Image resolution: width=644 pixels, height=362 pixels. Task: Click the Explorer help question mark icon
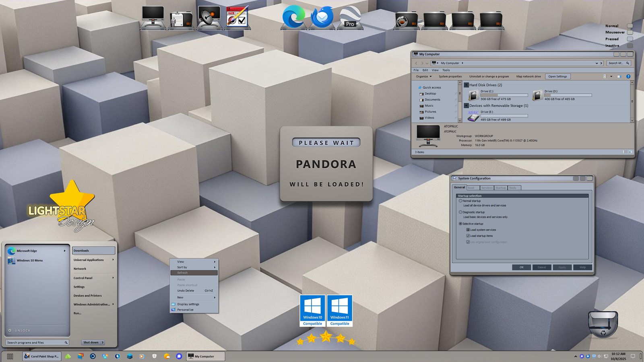[628, 76]
